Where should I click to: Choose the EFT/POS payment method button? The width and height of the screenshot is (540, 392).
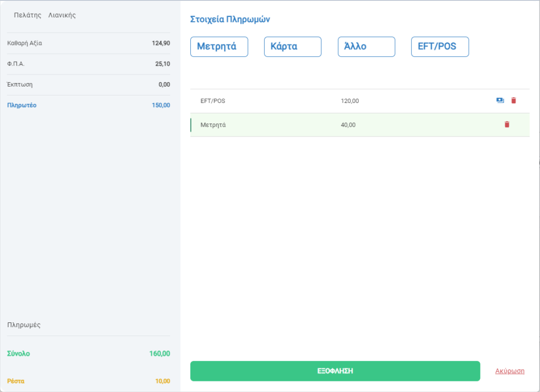point(440,46)
